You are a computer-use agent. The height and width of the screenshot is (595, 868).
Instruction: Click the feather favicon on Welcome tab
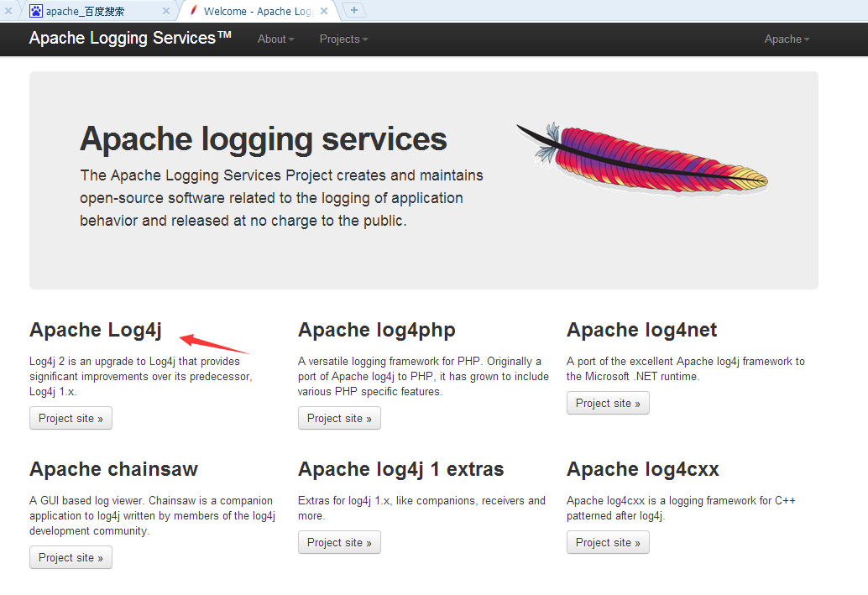tap(194, 11)
